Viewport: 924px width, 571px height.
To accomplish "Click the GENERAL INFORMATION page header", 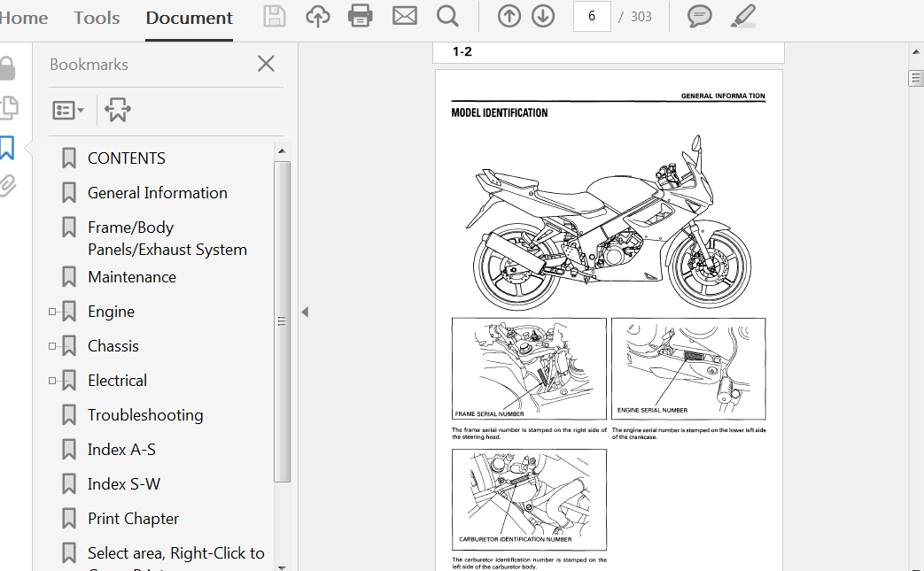I will click(723, 96).
